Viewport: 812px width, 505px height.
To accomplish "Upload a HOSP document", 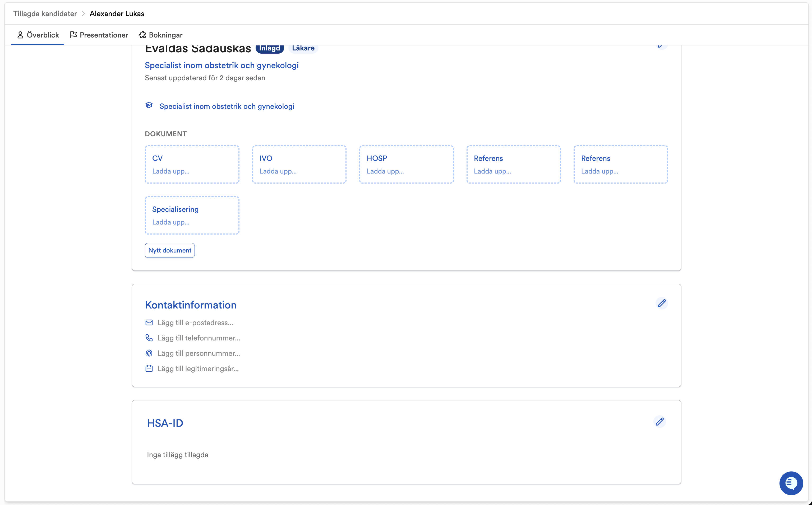I will click(x=406, y=164).
